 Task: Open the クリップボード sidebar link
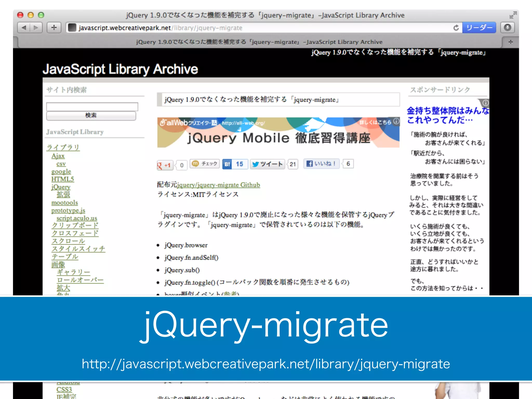[x=75, y=225]
